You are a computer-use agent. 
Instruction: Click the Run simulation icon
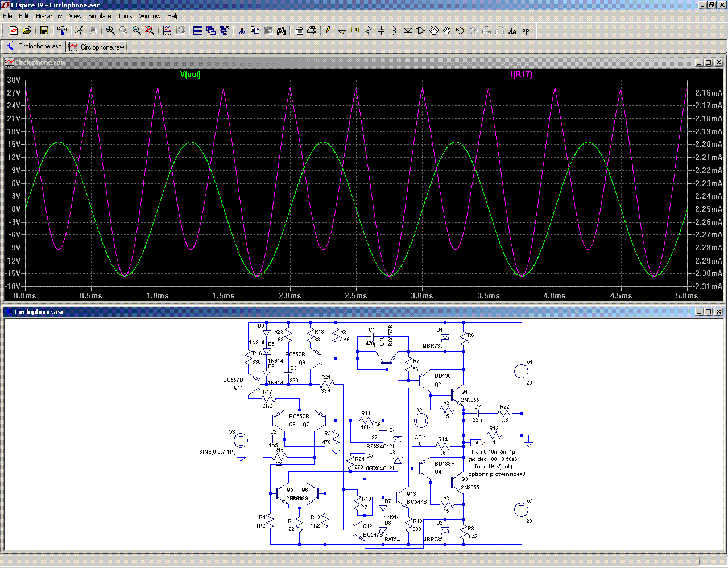click(x=79, y=31)
